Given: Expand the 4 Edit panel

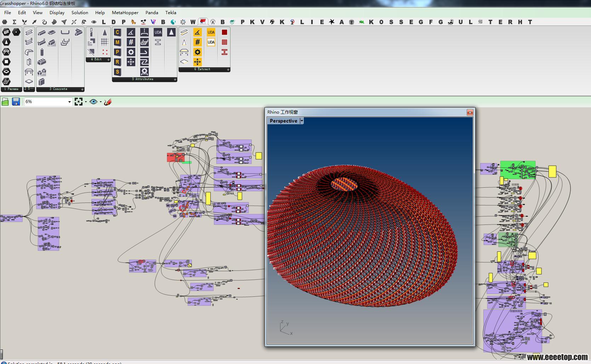Looking at the screenshot, I should coord(108,59).
